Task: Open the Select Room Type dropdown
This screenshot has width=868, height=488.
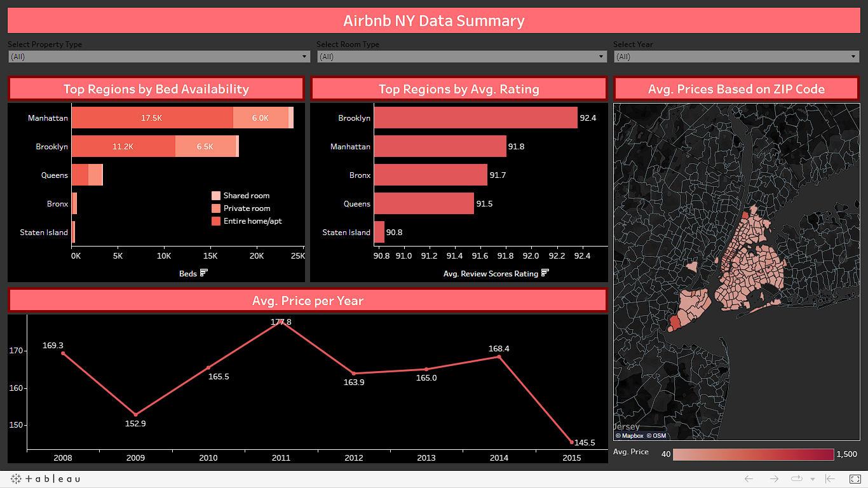Action: 462,57
